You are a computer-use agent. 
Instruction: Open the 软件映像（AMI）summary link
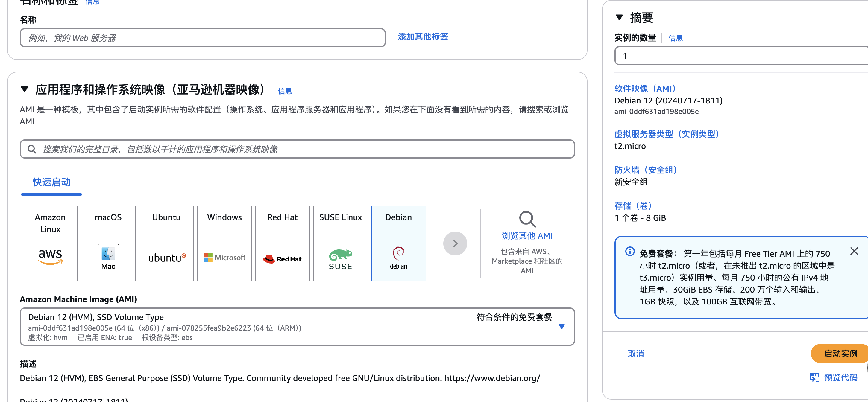646,89
